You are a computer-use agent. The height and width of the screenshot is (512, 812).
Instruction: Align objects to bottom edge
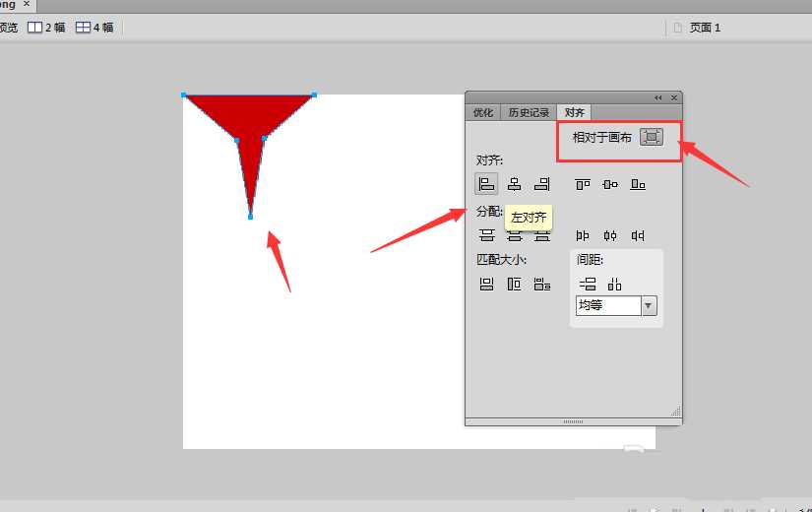[638, 184]
